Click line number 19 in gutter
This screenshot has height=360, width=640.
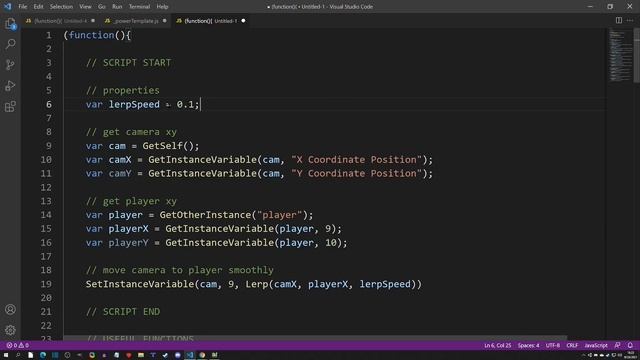(46, 284)
